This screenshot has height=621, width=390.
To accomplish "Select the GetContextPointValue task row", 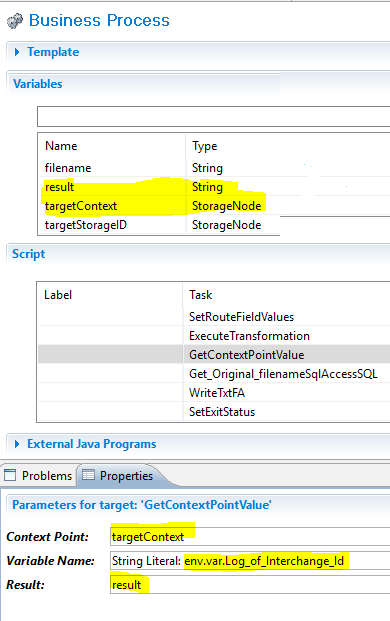I will 214,354.
